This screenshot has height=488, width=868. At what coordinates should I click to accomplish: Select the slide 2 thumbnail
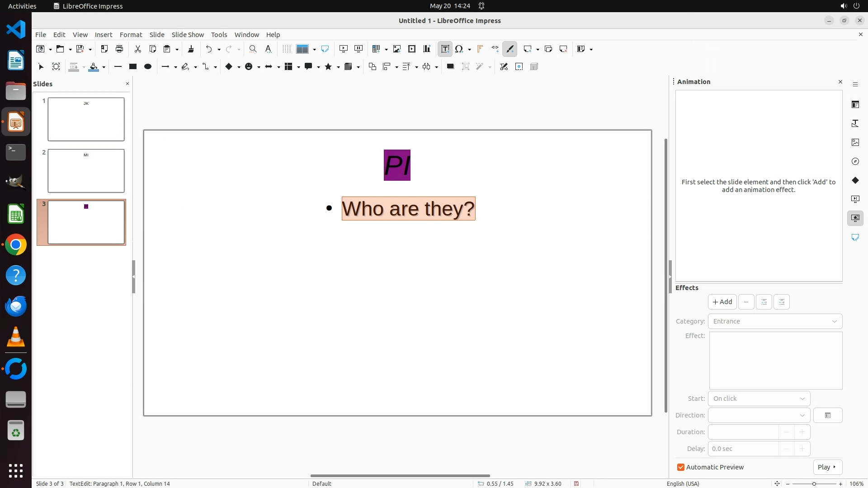coord(86,171)
